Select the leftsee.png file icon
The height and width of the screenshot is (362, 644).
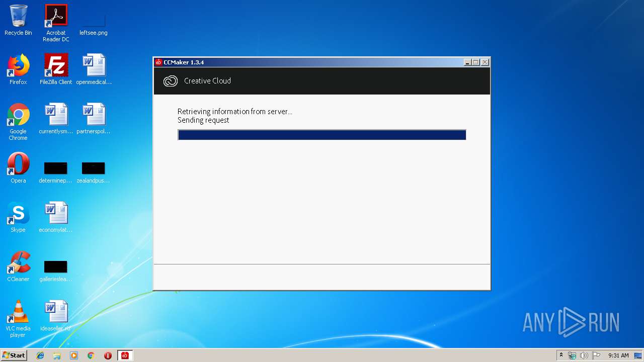point(94,20)
